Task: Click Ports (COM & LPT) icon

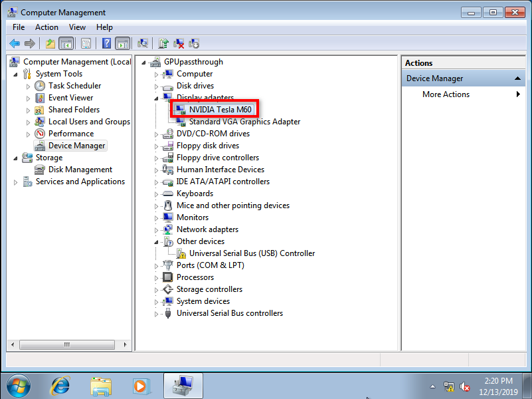Action: 168,265
